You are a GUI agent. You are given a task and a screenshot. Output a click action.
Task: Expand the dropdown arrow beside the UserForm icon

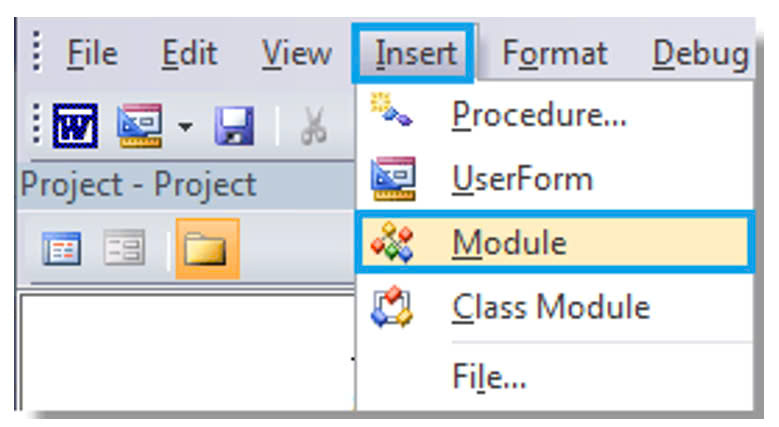(x=185, y=127)
